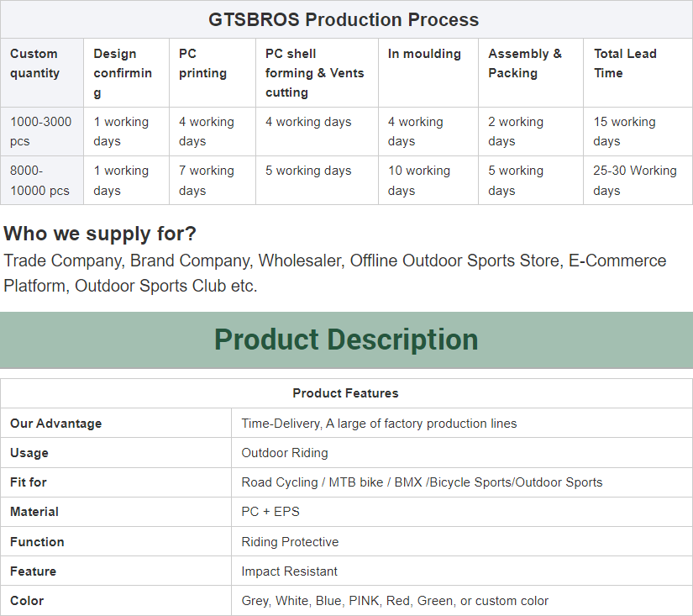Image resolution: width=693 pixels, height=616 pixels.
Task: Select the Road Cycling / MTB bike value
Action: (422, 482)
